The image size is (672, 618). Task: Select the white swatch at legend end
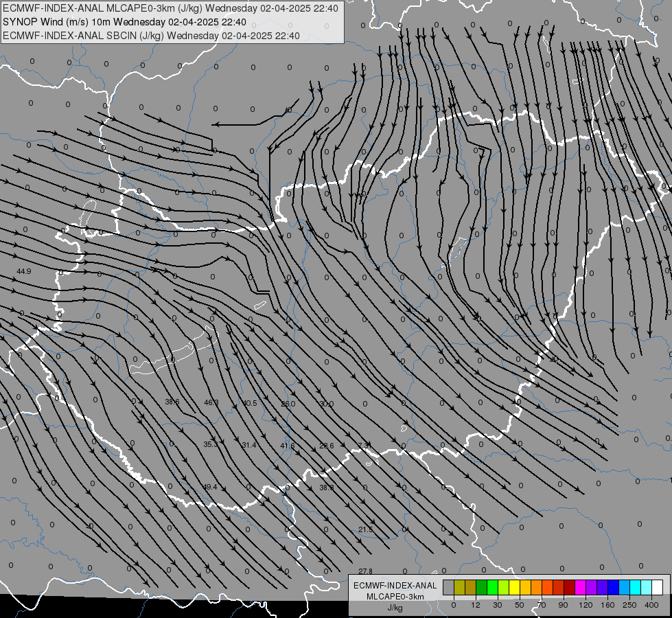(658, 588)
